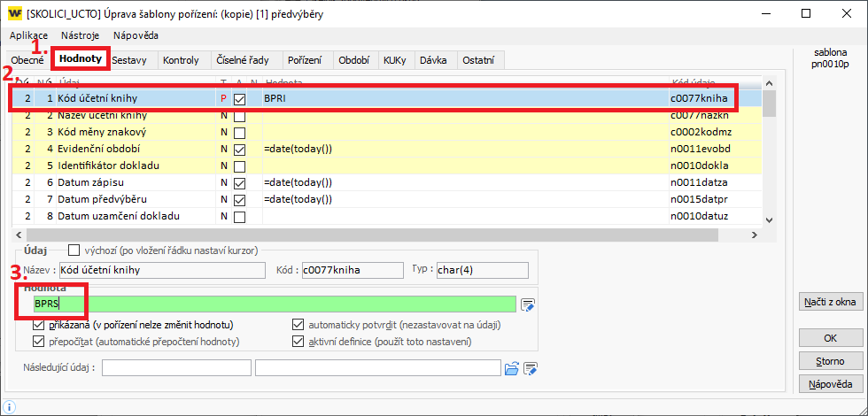The image size is (868, 416).
Task: Uncheck aktivní definice option
Action: click(298, 342)
